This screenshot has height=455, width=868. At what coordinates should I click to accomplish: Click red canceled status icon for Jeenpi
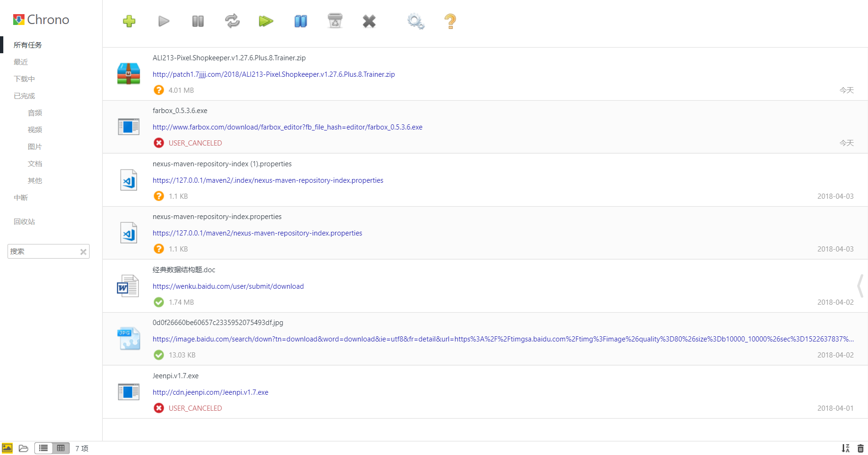coord(159,408)
